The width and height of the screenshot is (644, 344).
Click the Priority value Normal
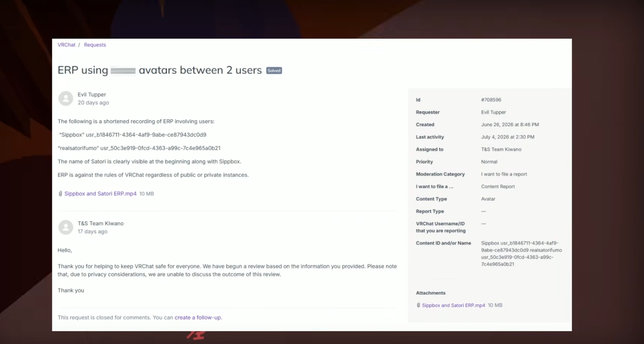489,162
